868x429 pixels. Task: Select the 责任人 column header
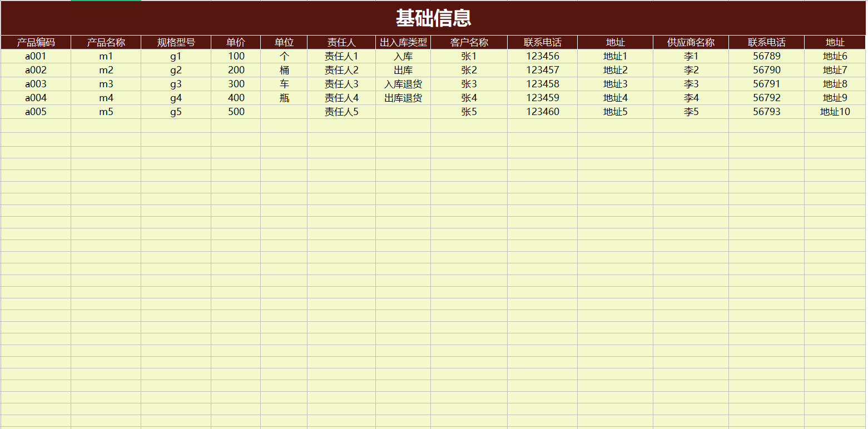(x=341, y=42)
